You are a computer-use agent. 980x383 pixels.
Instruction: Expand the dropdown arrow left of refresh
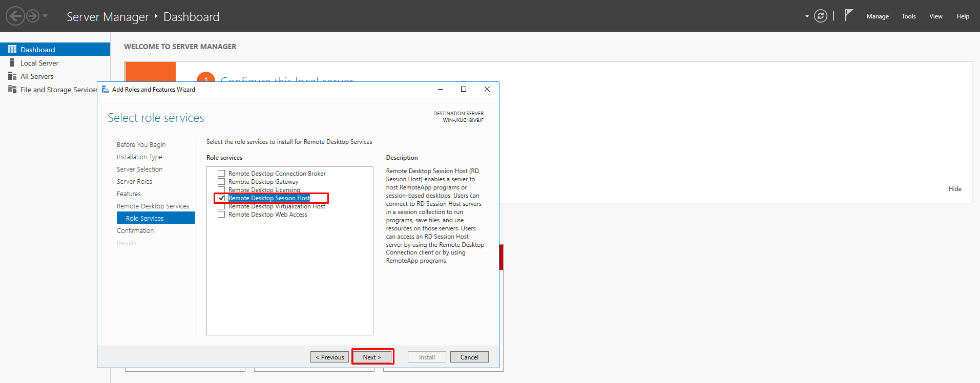coord(807,16)
